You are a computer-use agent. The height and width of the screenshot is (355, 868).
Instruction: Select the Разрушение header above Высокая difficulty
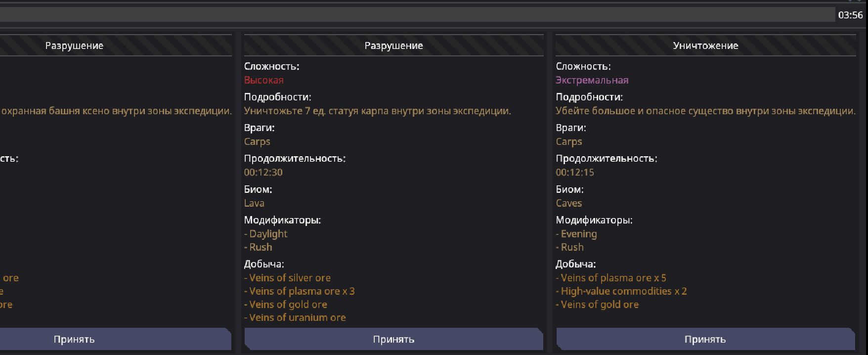coord(393,45)
